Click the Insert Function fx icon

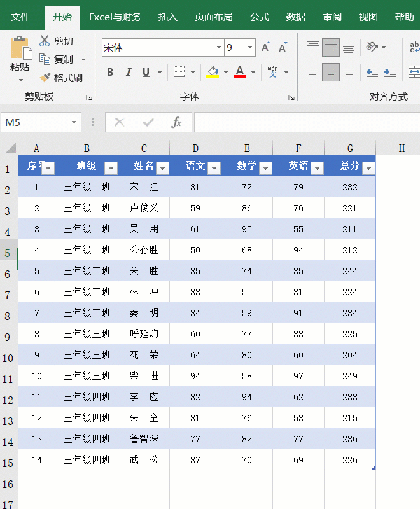coord(177,122)
